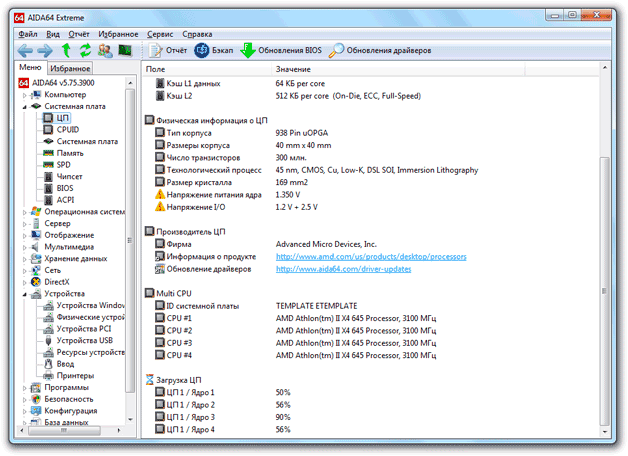Screen dimensions: 628x456
Task: Open the Справка menu
Action: pos(197,34)
